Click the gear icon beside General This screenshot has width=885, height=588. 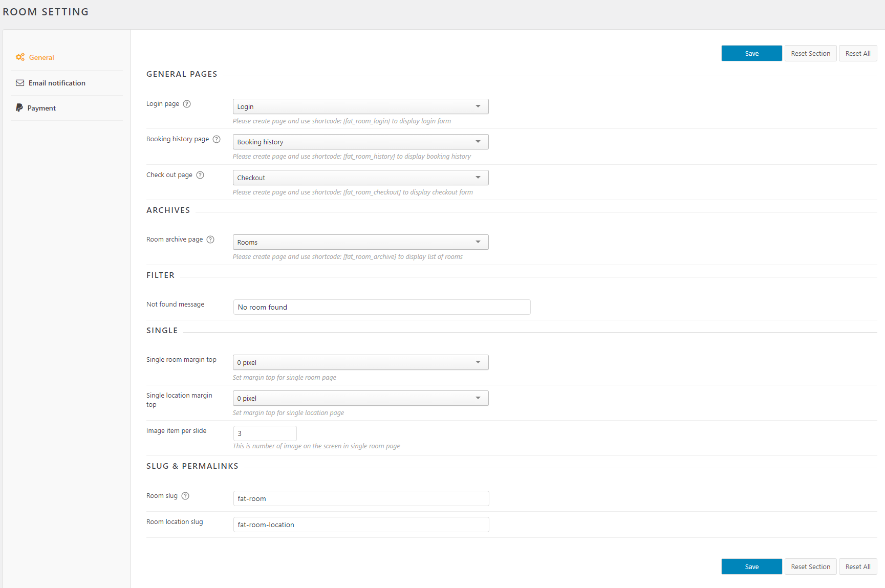click(x=20, y=57)
